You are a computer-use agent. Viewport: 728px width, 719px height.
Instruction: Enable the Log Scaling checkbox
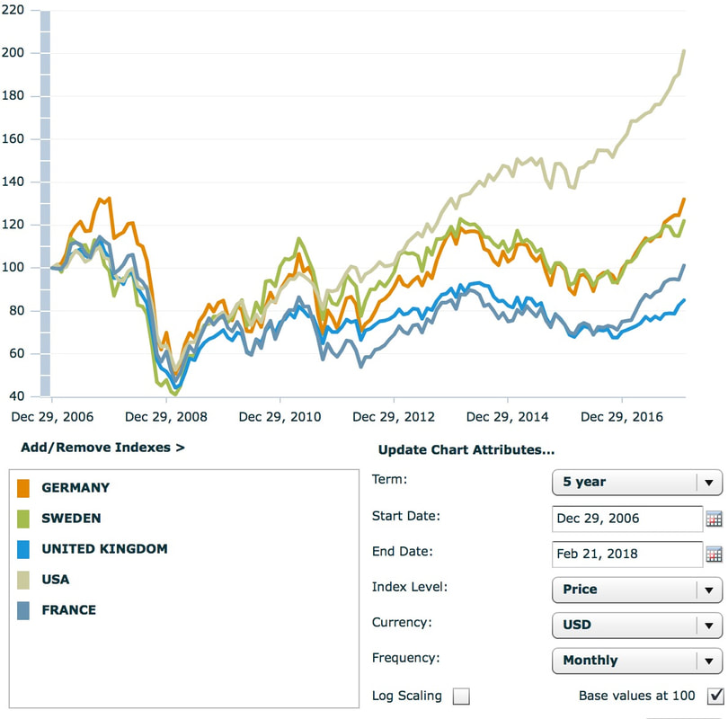(461, 696)
